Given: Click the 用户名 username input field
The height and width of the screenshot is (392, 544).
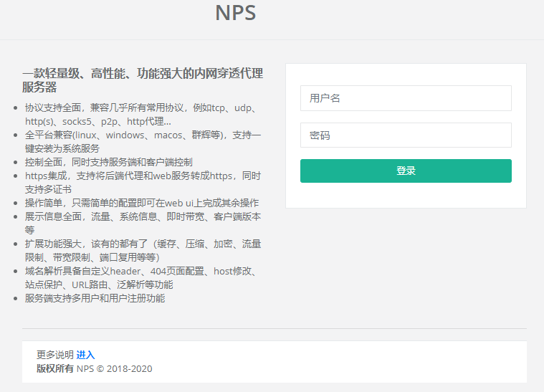Looking at the screenshot, I should (406, 98).
